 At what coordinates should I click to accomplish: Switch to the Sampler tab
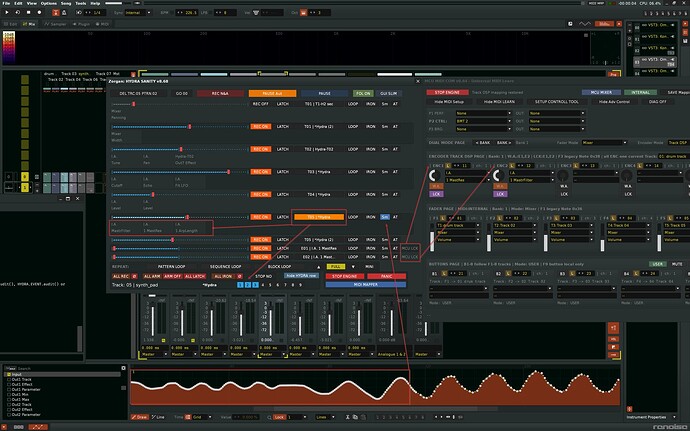[55, 24]
